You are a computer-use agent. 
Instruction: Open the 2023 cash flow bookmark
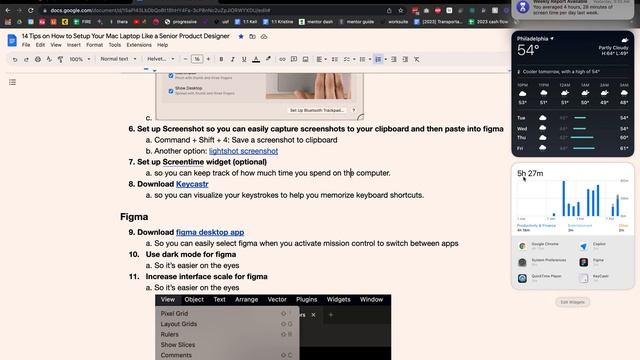click(489, 22)
